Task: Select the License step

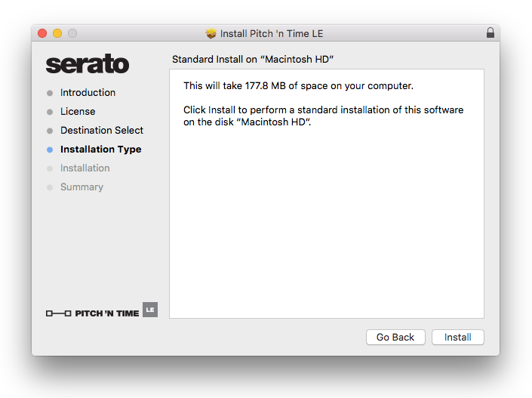Action: tap(78, 112)
